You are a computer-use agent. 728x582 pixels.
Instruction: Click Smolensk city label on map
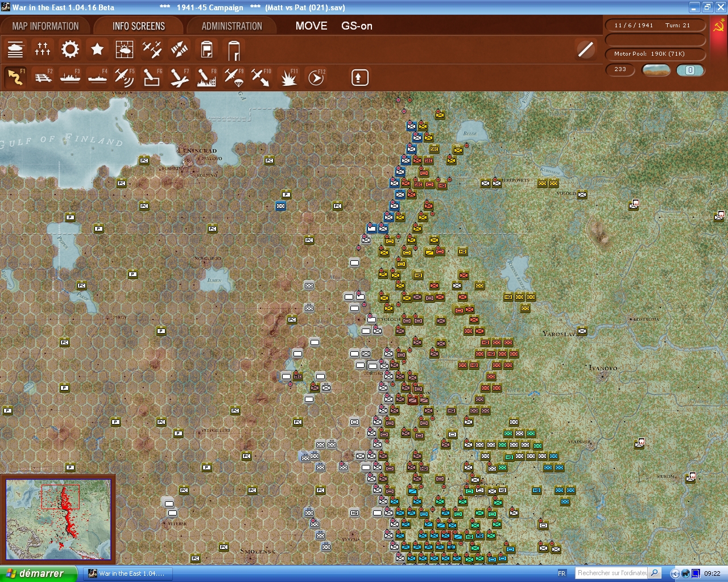click(258, 551)
